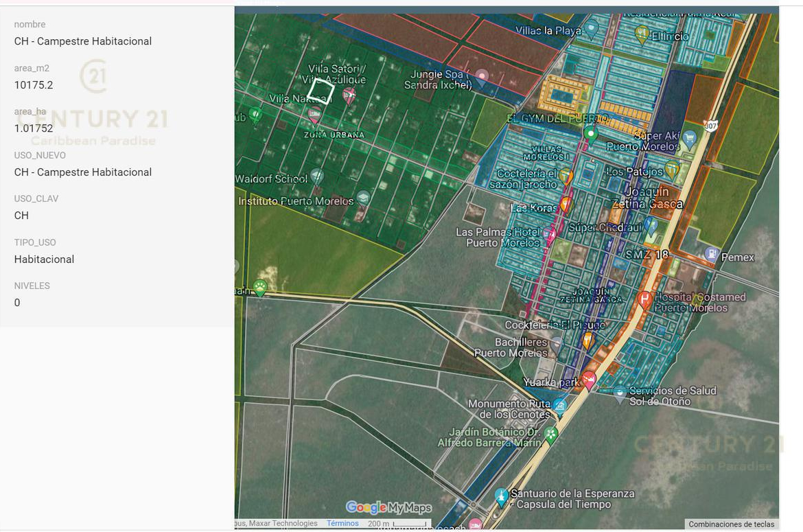Select the white outlined land parcel
Viewport: 803px width, 532px height.
[x=321, y=91]
